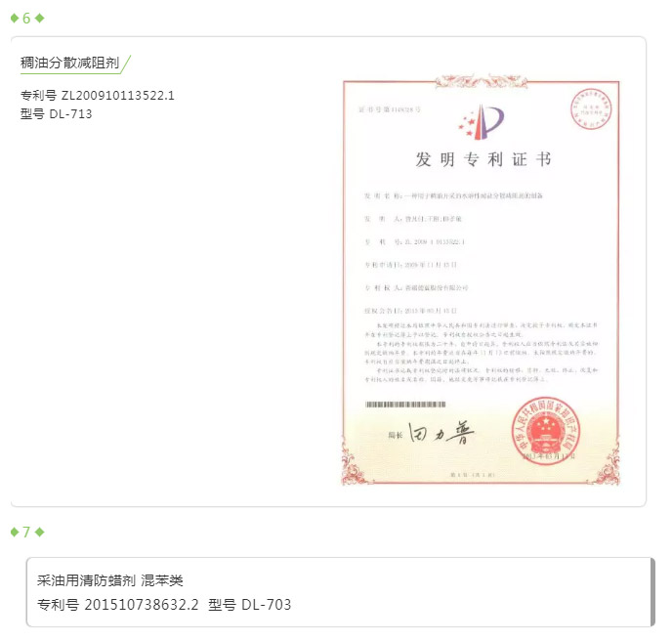The image size is (672, 641).
Task: Click the handwritten signature on certificate
Action: pos(441,433)
